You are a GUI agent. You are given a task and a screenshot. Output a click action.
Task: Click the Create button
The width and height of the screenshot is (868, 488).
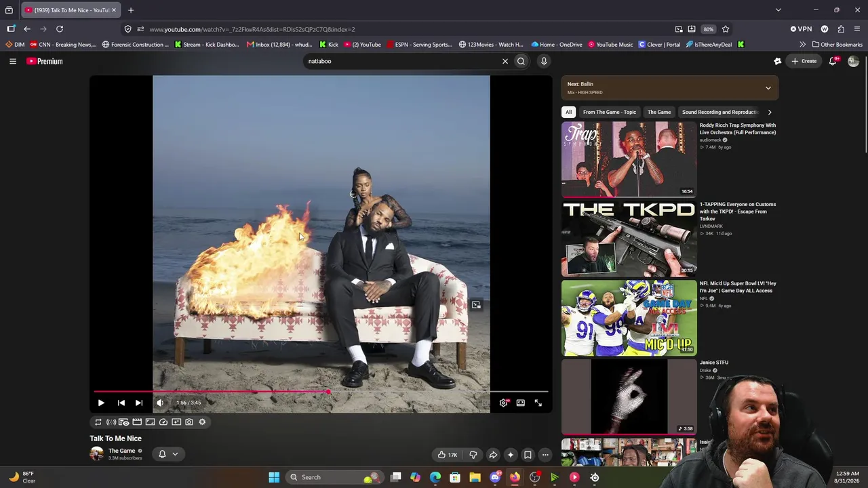pos(804,61)
